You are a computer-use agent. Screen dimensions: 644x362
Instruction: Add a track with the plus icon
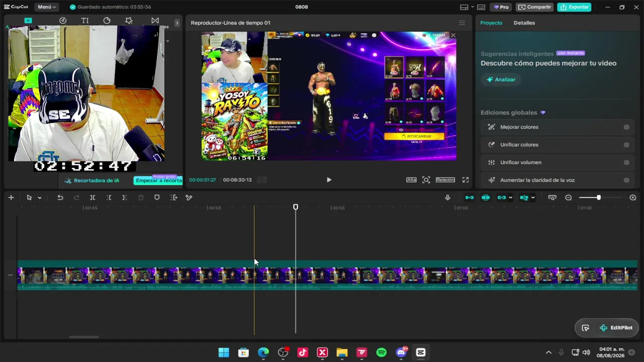point(11,198)
